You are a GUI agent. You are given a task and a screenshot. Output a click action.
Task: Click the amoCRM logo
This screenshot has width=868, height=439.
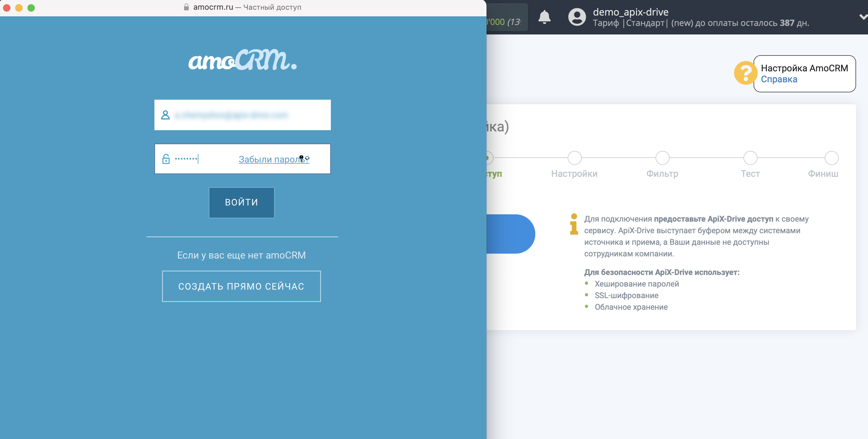242,60
